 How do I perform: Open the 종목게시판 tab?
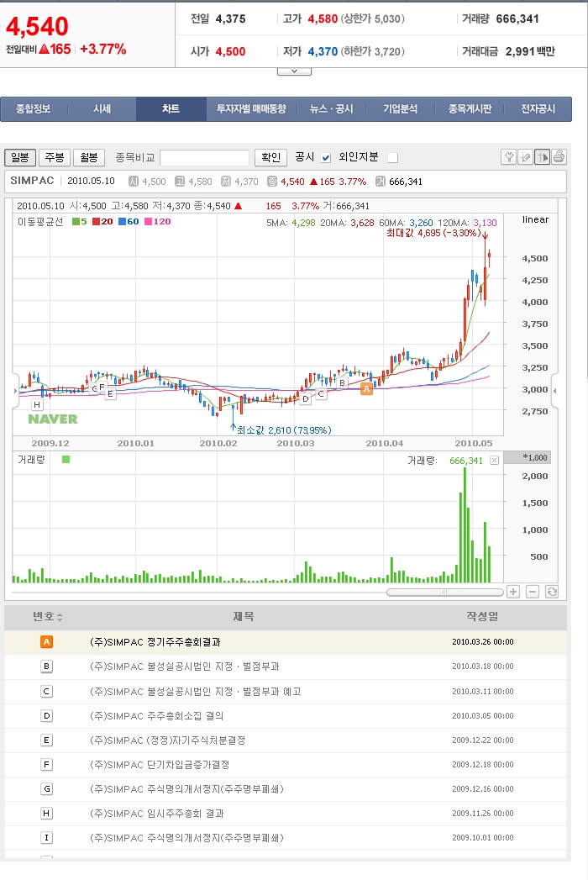pyautogui.click(x=470, y=109)
